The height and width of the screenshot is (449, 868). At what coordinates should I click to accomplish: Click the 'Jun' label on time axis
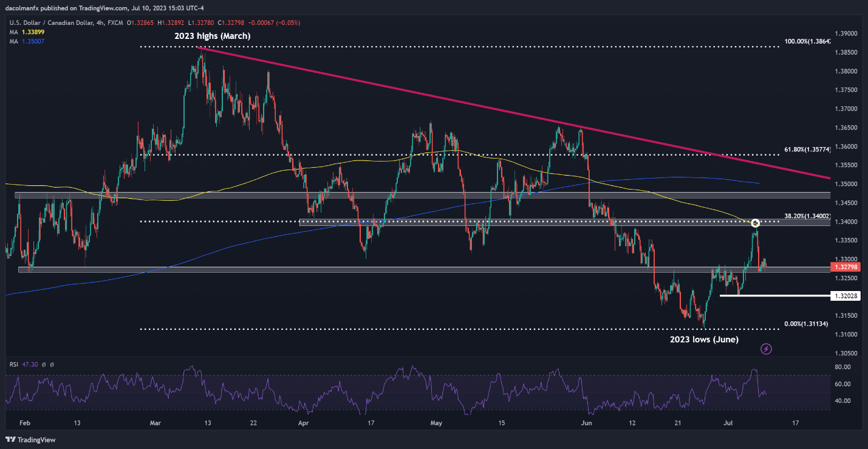pyautogui.click(x=587, y=422)
